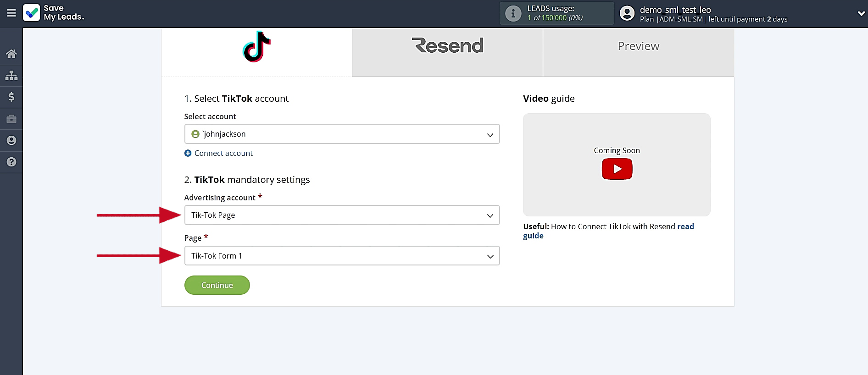Click the plus icon beside Connect account

[x=188, y=153]
